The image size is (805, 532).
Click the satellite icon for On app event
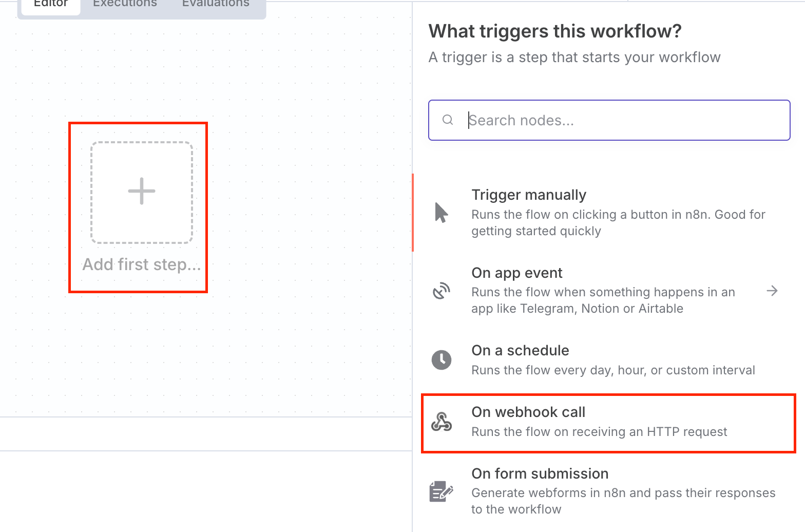441,291
